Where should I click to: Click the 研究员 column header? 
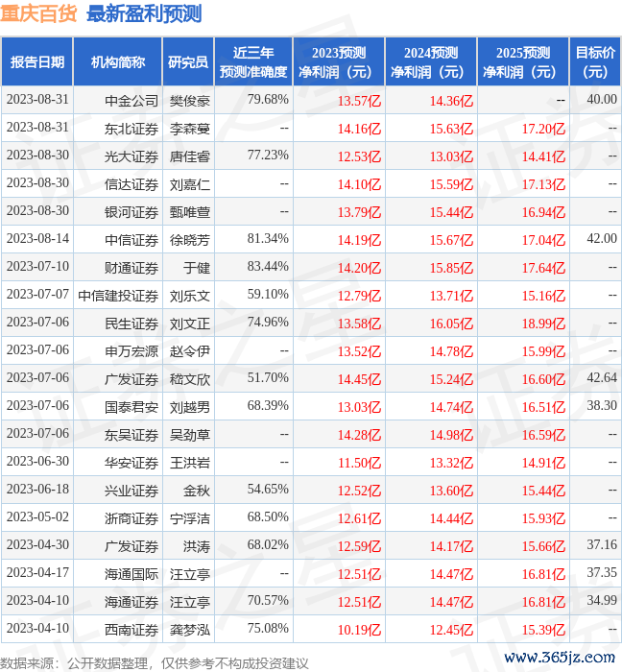coord(188,62)
